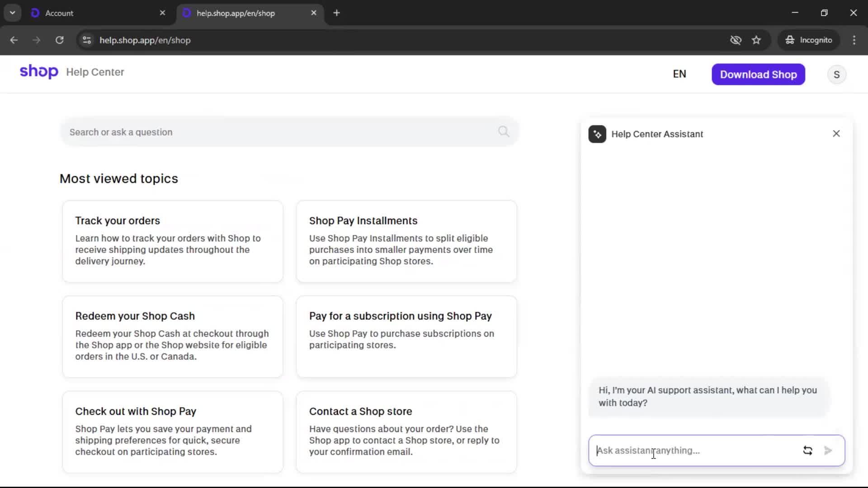Click the Shop logo in header

39,72
